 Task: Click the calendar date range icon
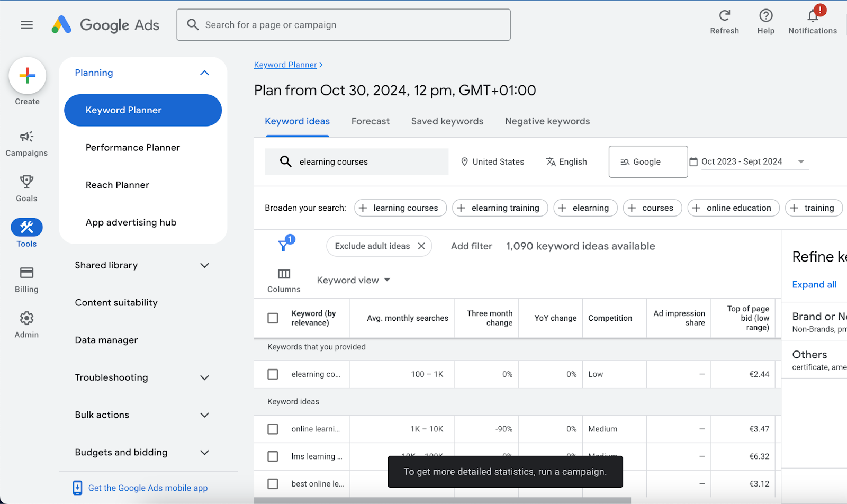(693, 162)
